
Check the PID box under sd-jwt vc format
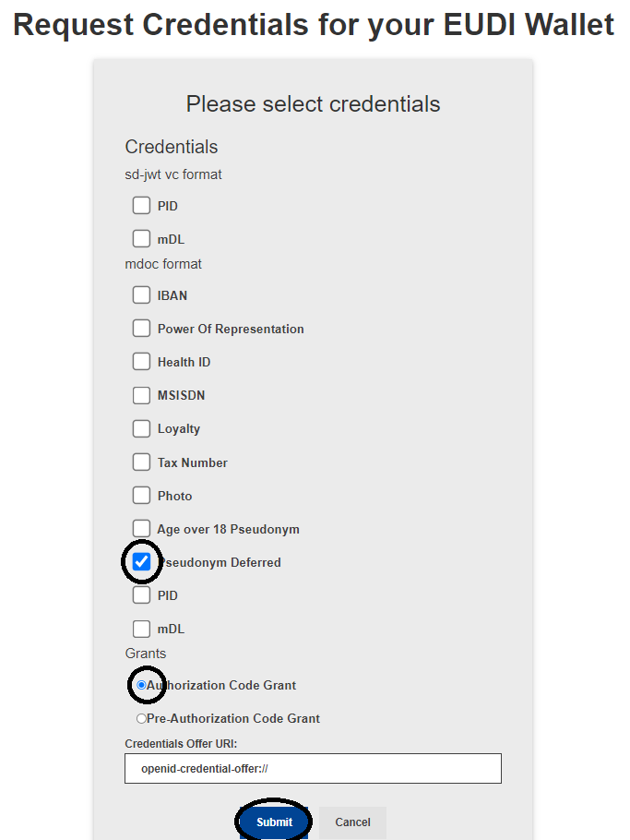tap(141, 206)
